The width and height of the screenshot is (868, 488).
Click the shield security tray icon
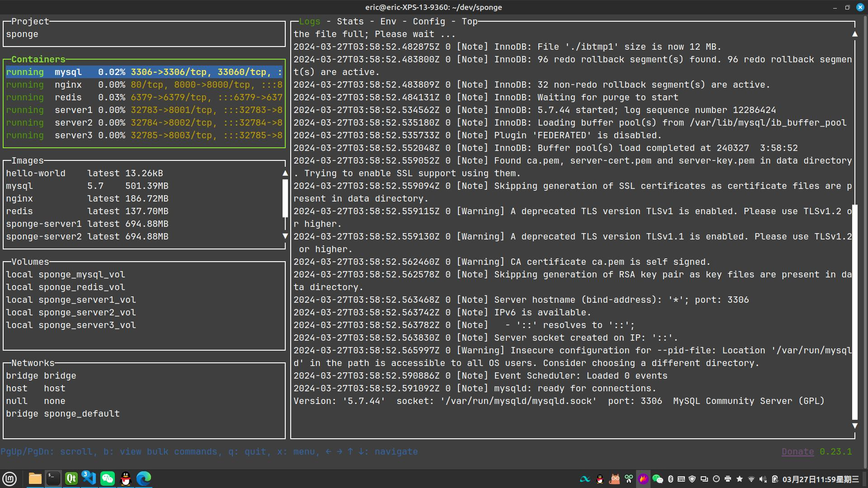pos(692,479)
